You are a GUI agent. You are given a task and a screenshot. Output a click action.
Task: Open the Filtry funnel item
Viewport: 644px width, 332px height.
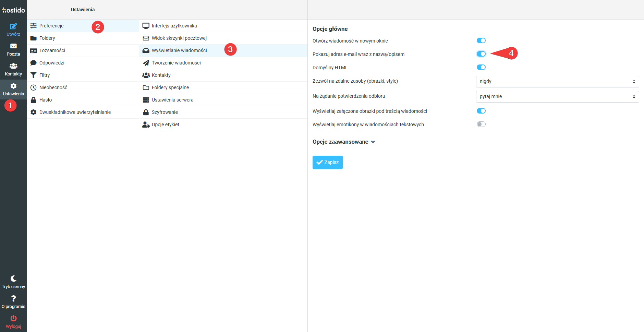pyautogui.click(x=45, y=75)
